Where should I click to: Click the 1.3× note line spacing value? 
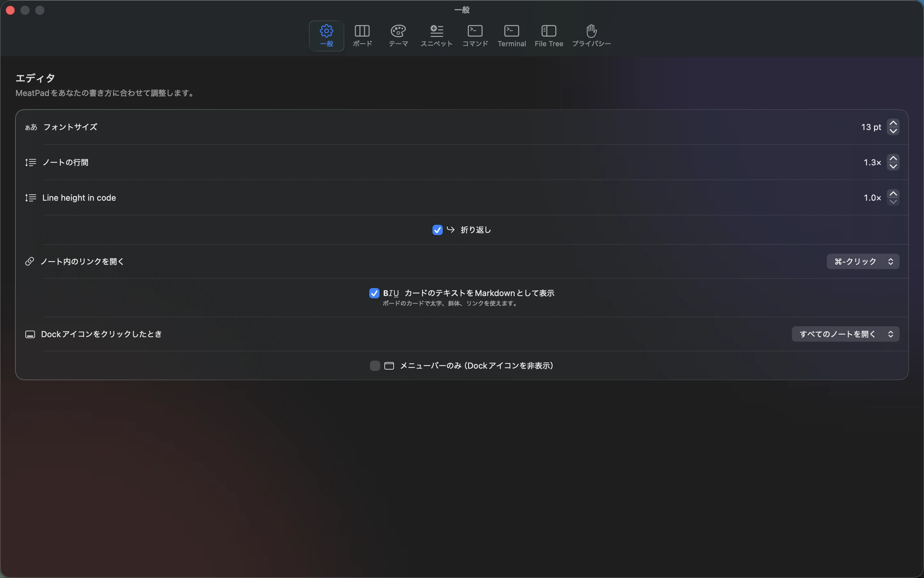coord(872,162)
